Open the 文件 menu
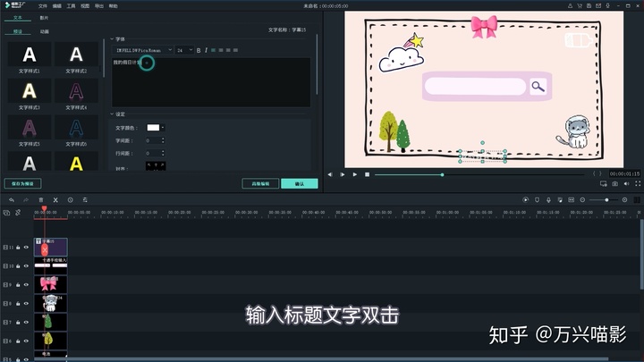The height and width of the screenshot is (362, 644). [43, 6]
